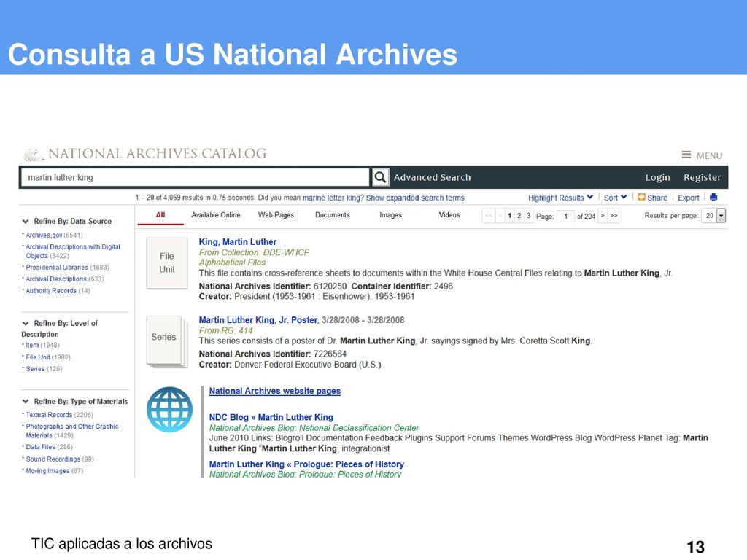Open 'King, Martin Luther' result title
747x560 pixels.
pyautogui.click(x=238, y=242)
